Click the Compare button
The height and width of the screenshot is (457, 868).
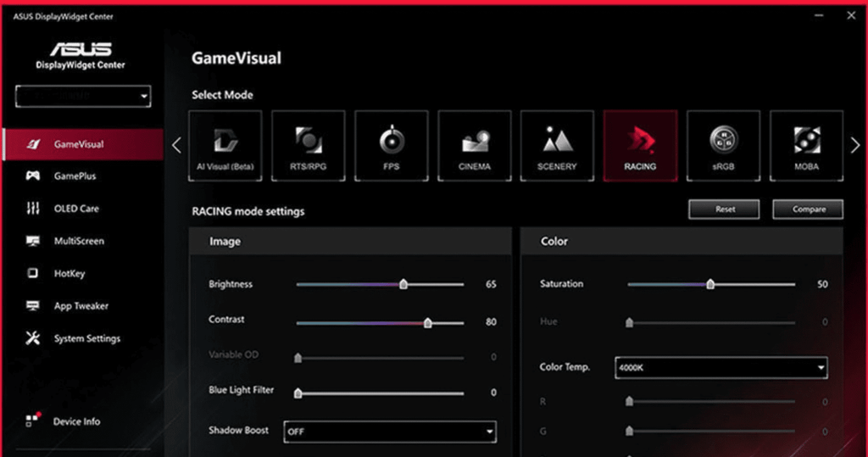tap(808, 209)
